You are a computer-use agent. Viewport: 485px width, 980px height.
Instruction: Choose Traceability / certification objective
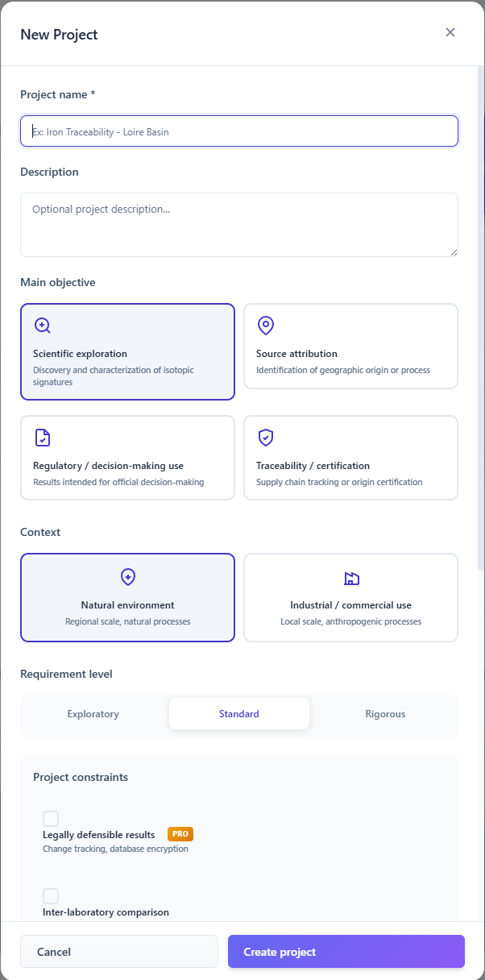pyautogui.click(x=350, y=458)
